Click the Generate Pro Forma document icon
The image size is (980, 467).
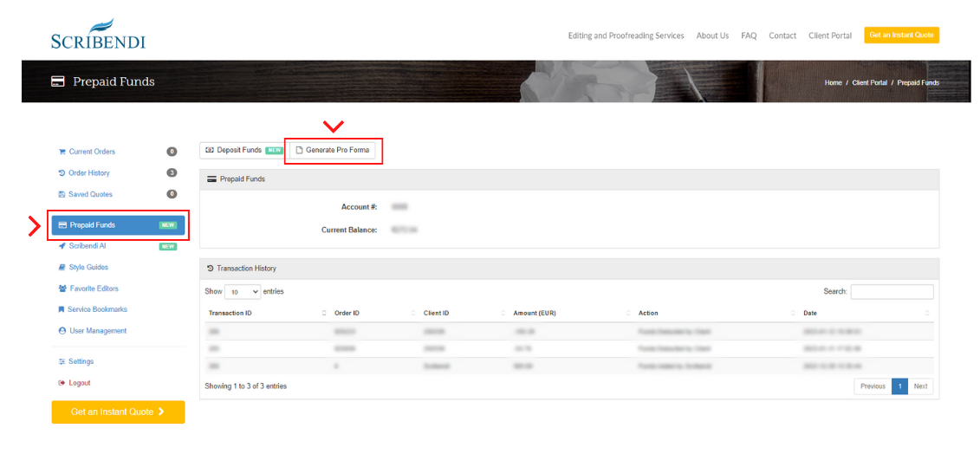click(299, 150)
